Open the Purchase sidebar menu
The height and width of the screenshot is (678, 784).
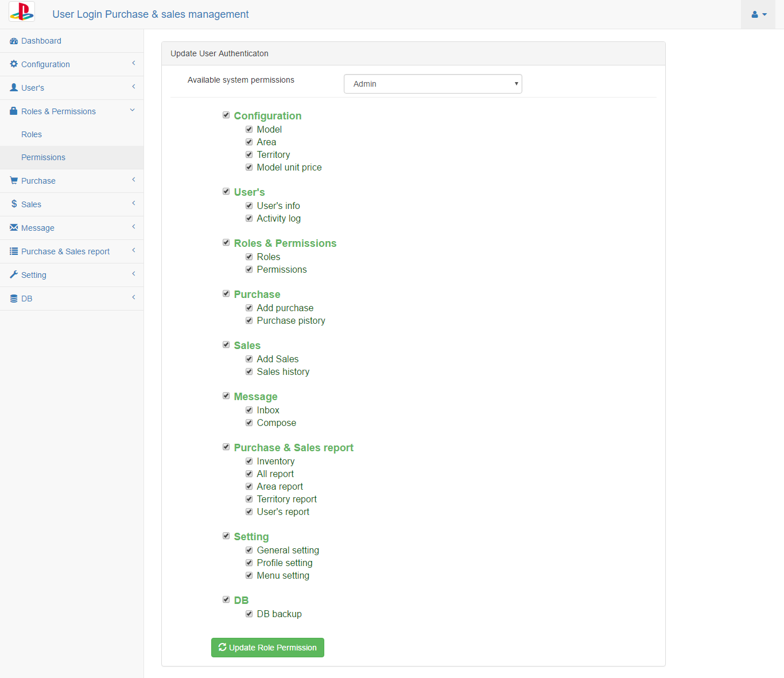(72, 181)
